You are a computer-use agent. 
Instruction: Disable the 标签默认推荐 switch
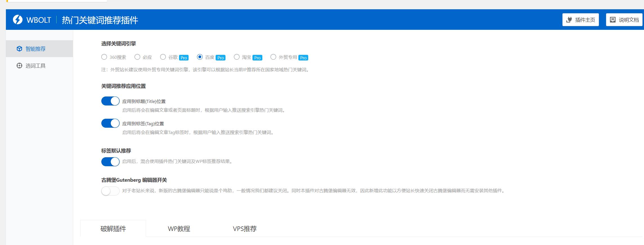[110, 162]
